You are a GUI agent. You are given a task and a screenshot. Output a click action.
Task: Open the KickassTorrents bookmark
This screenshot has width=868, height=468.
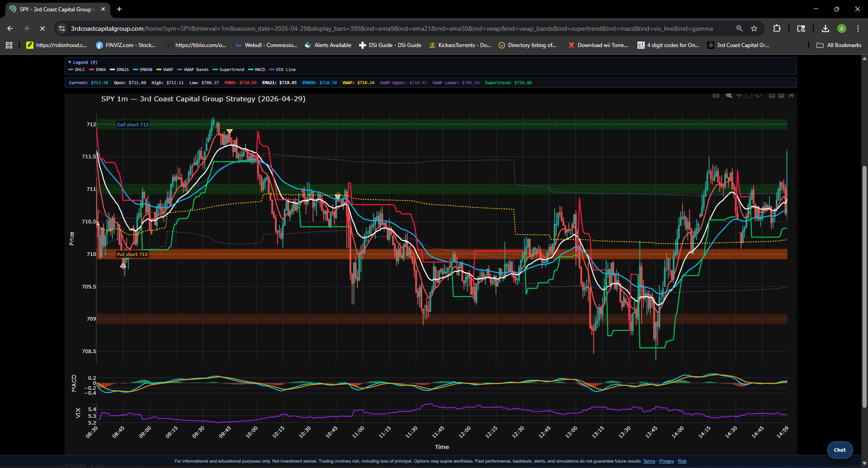coord(460,45)
